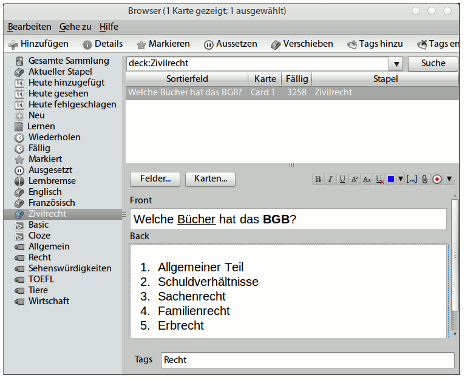
Task: Apply italic formatting in the editor
Action: pyautogui.click(x=330, y=179)
